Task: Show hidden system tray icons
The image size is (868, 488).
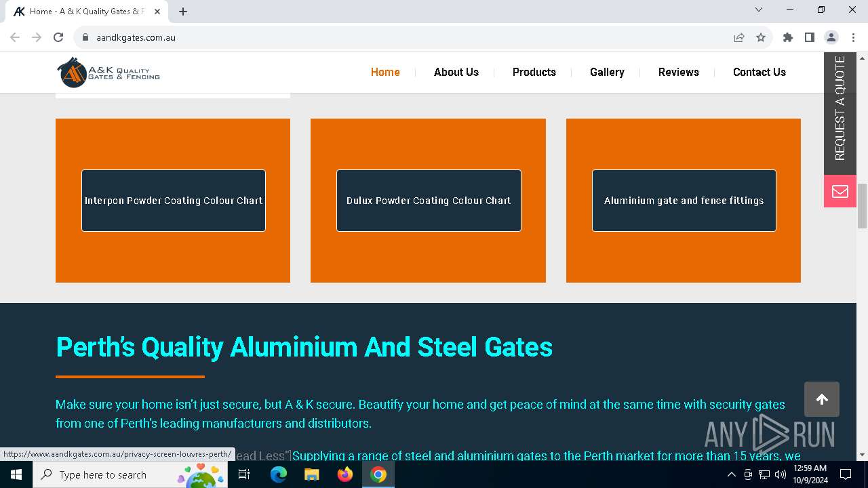Action: click(731, 474)
